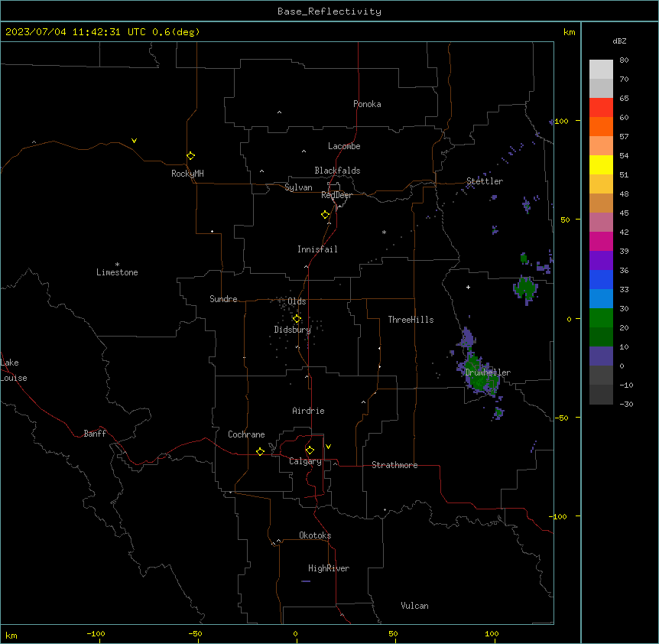Image resolution: width=659 pixels, height=644 pixels.
Task: Click the -50 tick on bottom axis
Action: 195,633
